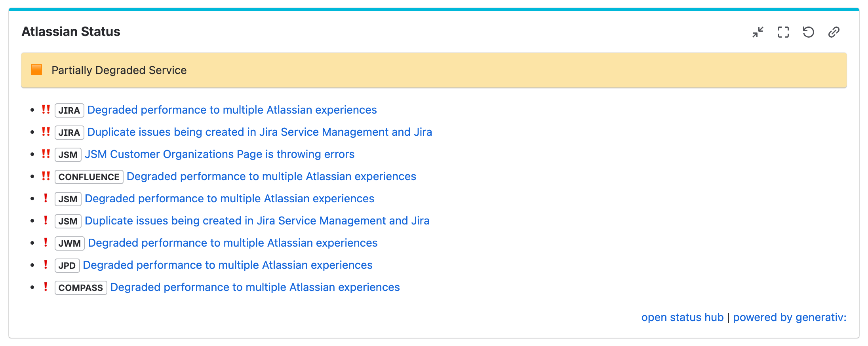The image size is (868, 346).
Task: Open JIRA degraded performance incident link
Action: click(x=232, y=110)
